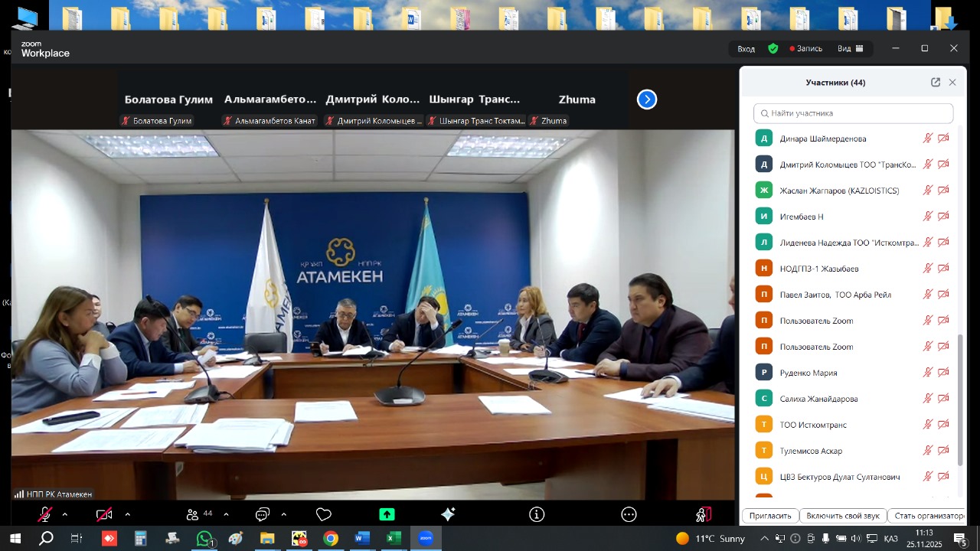Open the Reactions heart icon
This screenshot has height=551, width=980.
(x=324, y=515)
